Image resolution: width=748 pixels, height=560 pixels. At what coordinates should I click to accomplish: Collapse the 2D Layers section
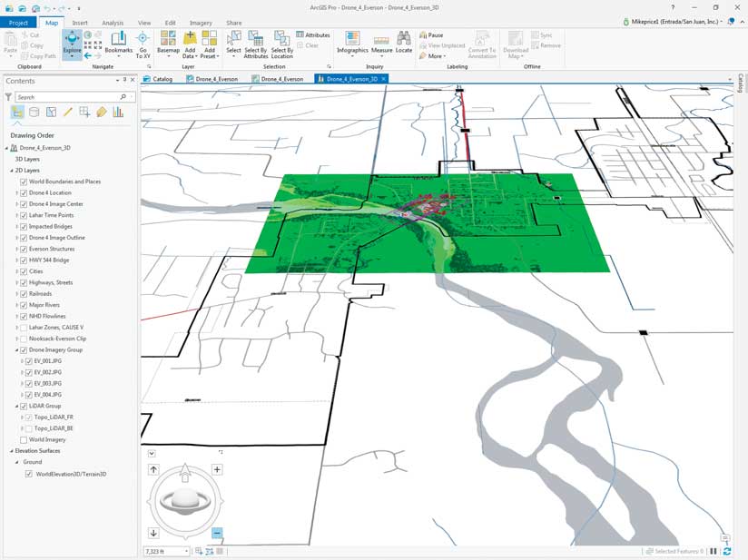(12, 171)
